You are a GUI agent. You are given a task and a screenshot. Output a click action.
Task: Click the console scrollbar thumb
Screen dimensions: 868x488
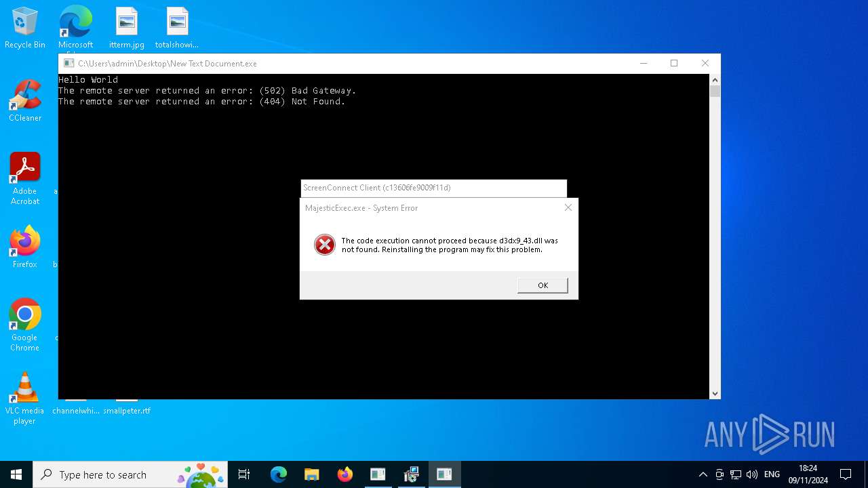[715, 91]
